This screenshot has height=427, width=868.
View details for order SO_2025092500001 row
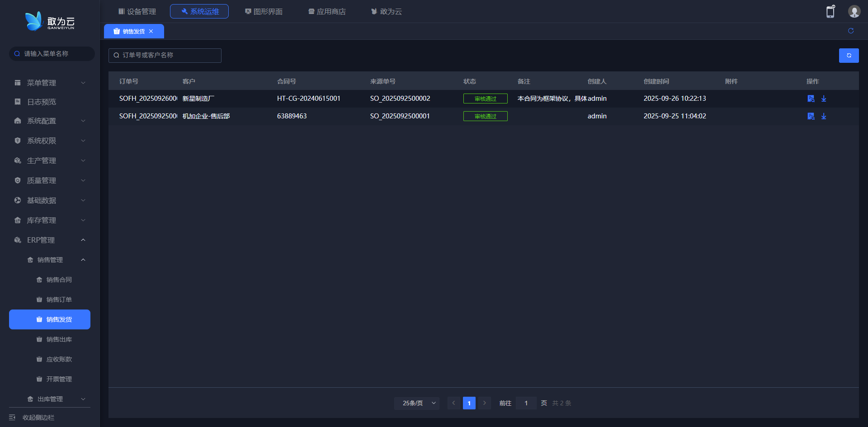[x=811, y=116]
